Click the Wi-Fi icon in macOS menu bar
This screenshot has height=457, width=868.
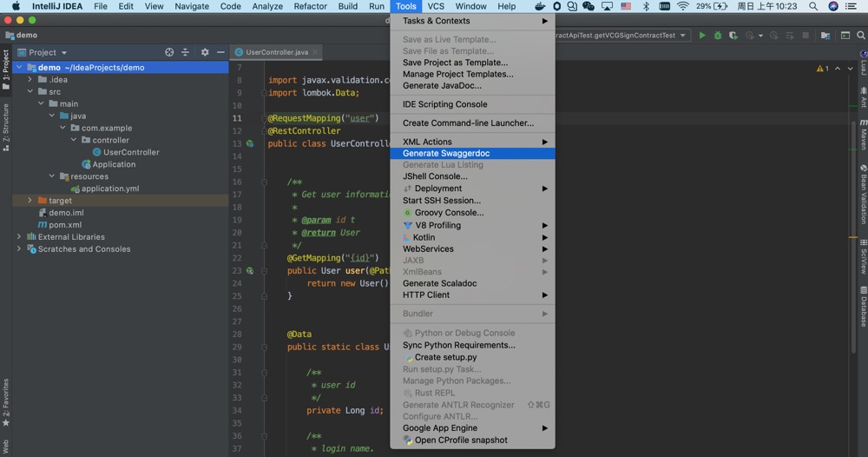pos(682,6)
